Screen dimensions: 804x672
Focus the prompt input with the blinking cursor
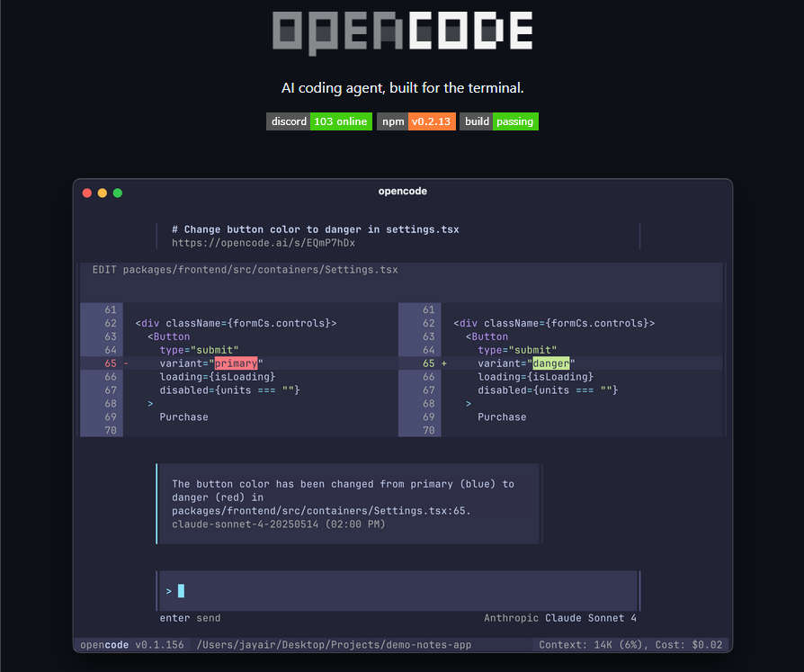click(x=398, y=591)
